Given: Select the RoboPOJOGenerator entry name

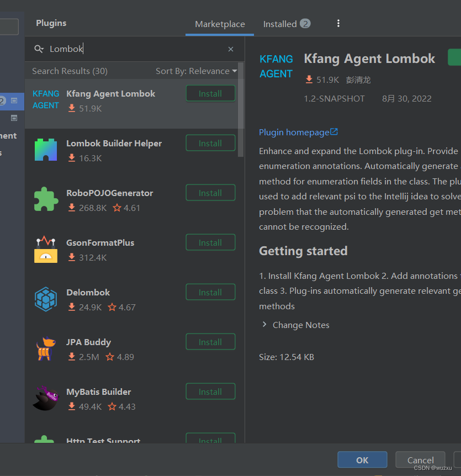Looking at the screenshot, I should [x=109, y=193].
